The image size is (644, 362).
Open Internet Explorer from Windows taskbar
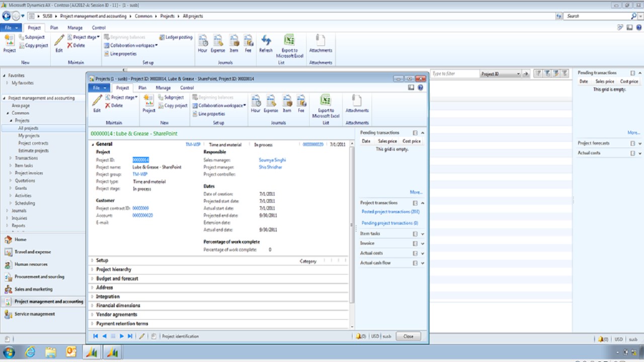click(x=29, y=352)
